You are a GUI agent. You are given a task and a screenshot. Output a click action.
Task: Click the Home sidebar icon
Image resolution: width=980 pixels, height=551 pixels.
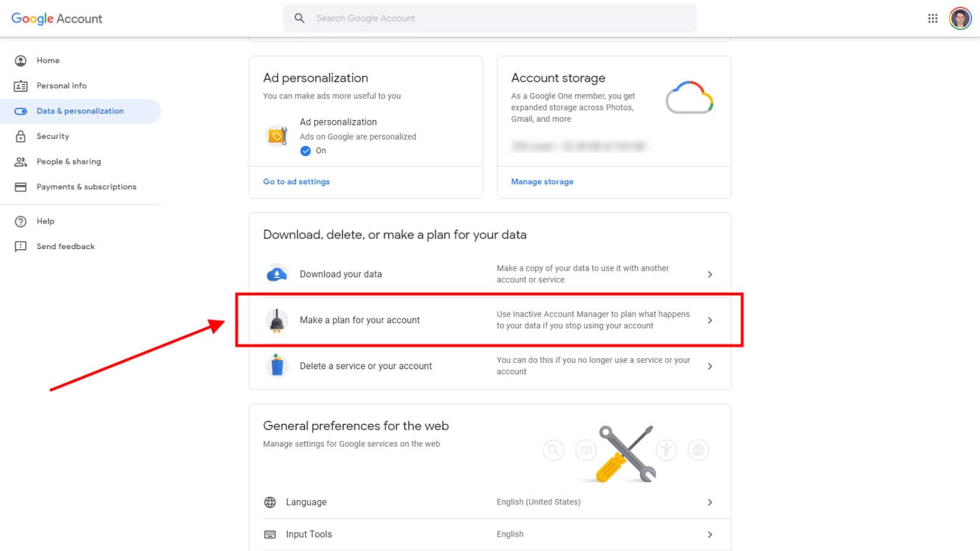tap(21, 61)
